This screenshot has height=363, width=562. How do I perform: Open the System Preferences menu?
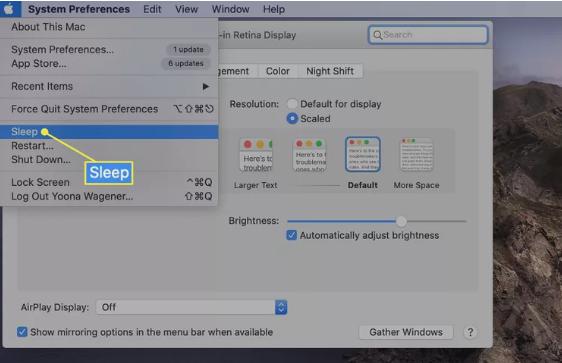[x=79, y=9]
